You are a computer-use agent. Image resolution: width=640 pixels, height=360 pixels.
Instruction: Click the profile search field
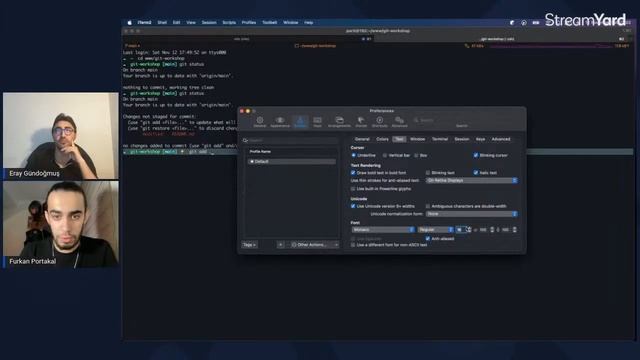pyautogui.click(x=291, y=140)
